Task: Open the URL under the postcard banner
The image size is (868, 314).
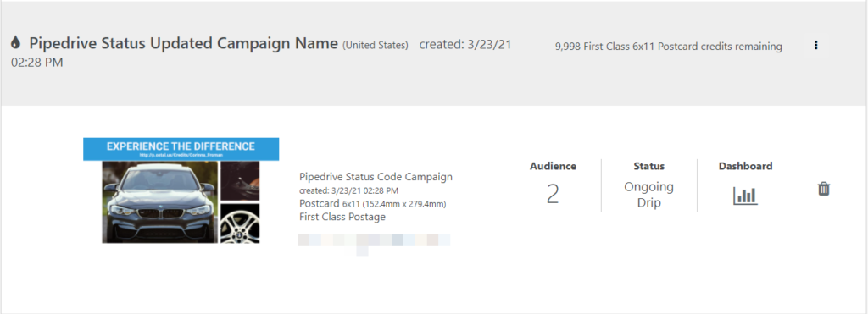Action: click(181, 156)
